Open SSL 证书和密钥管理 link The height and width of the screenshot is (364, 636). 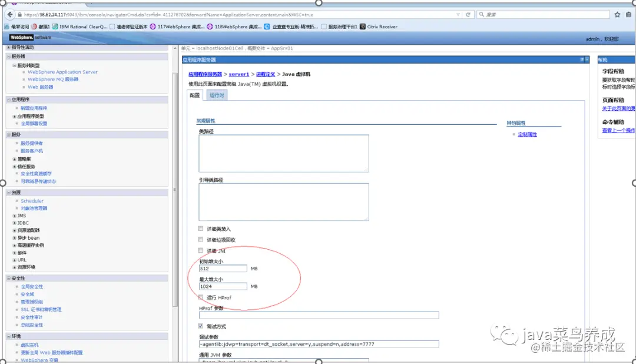[41, 310]
